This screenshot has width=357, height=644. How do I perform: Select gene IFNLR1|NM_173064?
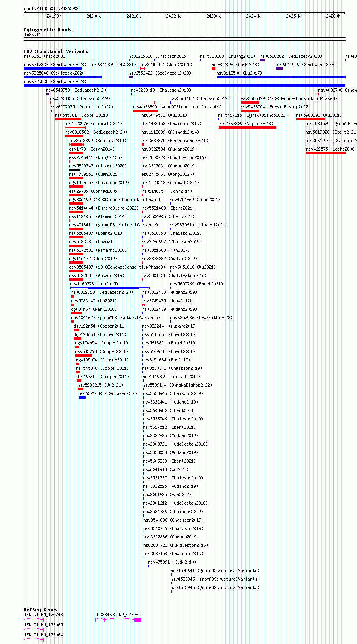pyautogui.click(x=44, y=635)
